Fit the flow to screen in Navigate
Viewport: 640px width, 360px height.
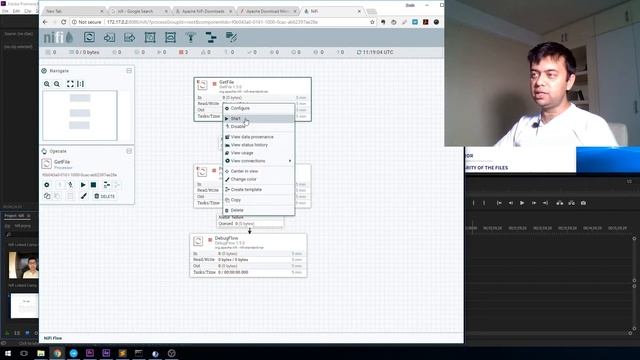point(70,84)
